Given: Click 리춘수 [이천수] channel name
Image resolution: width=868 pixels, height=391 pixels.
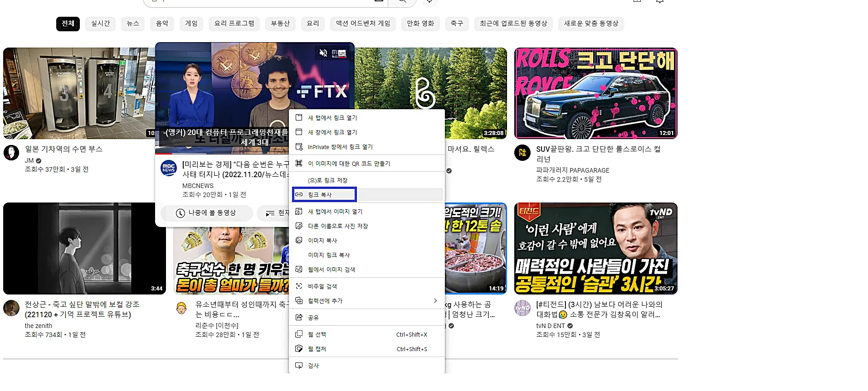Looking at the screenshot, I should [x=217, y=326].
